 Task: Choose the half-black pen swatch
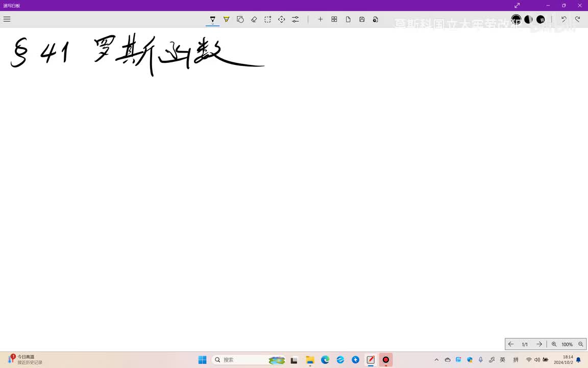tap(528, 19)
